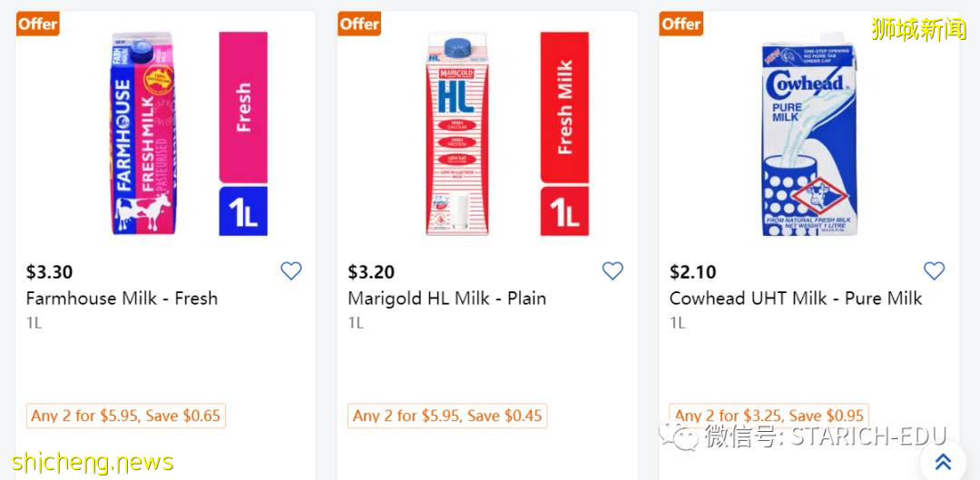The image size is (980, 480).
Task: Select the Any 2 for $5.95, Save $0.45 promo
Action: [x=447, y=416]
